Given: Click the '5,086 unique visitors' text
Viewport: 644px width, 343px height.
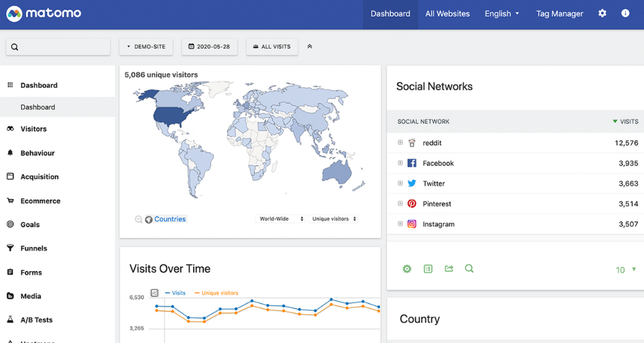Looking at the screenshot, I should point(161,75).
